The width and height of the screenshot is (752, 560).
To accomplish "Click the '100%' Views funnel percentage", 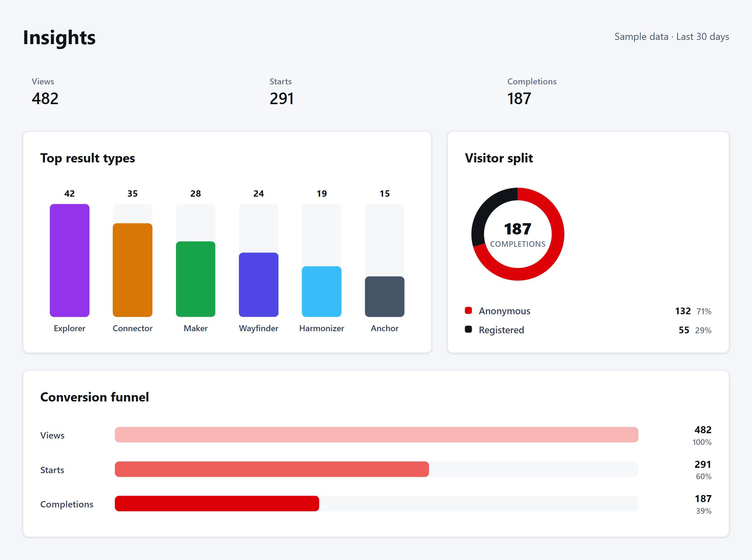I will point(702,442).
